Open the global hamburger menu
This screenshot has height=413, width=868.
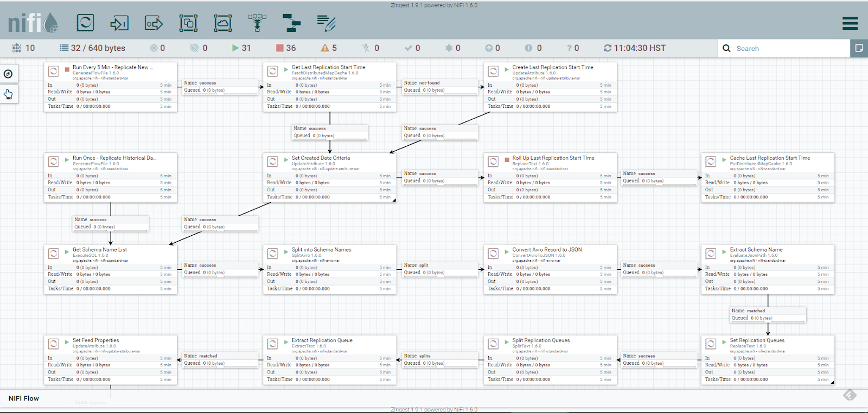(850, 23)
